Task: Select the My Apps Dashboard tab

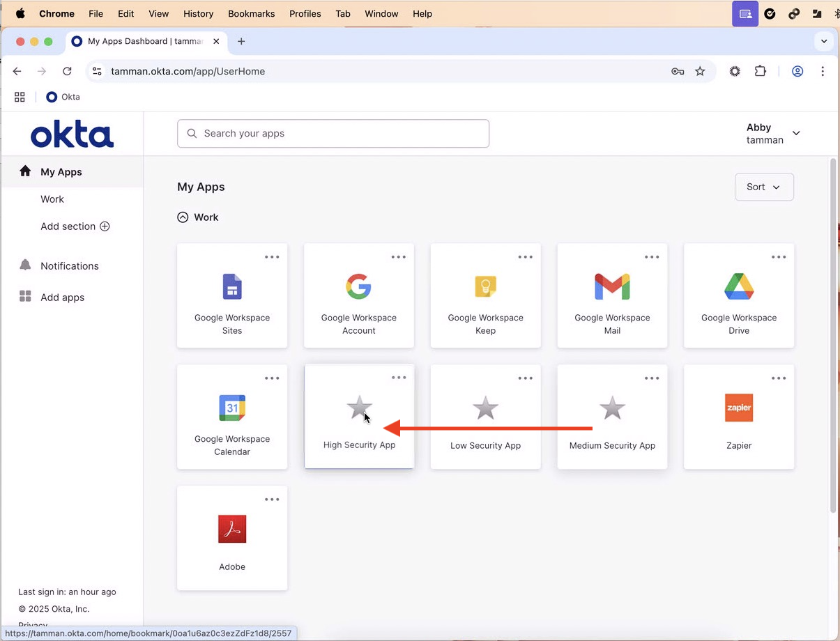Action: click(x=145, y=42)
